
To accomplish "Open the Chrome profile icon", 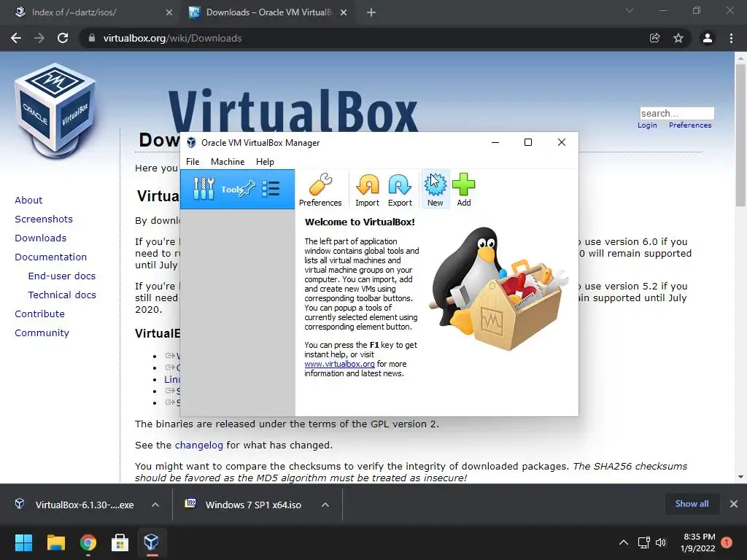I will [x=708, y=38].
